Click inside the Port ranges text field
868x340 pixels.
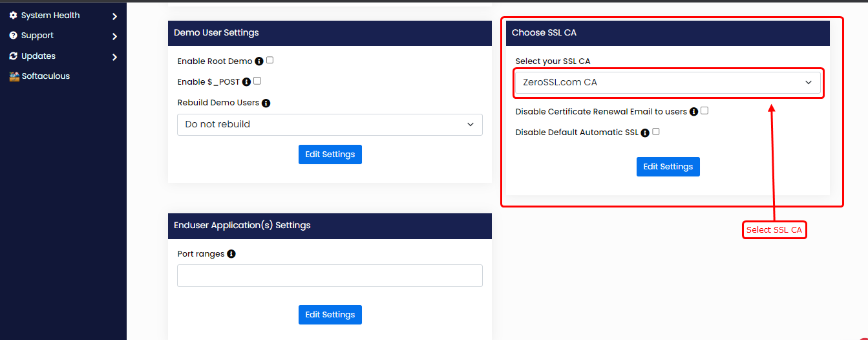pos(330,275)
